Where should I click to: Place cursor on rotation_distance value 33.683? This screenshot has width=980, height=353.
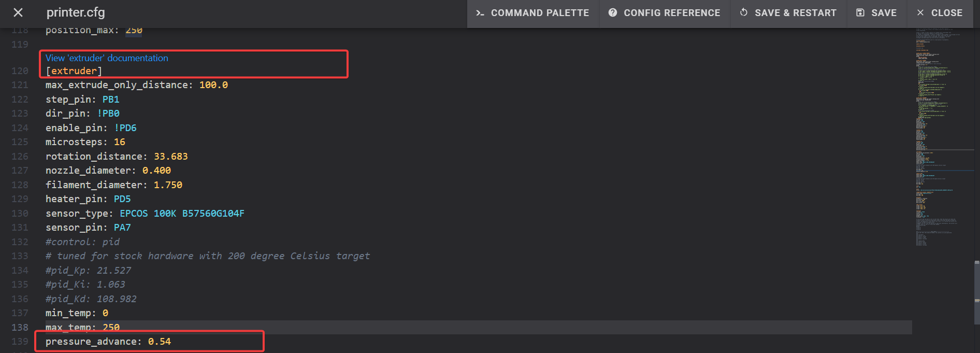171,157
